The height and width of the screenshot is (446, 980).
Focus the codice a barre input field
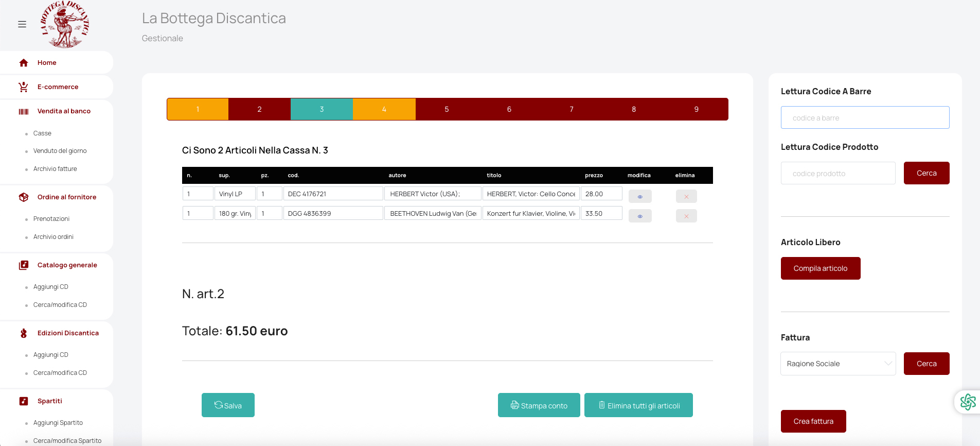[x=865, y=118]
